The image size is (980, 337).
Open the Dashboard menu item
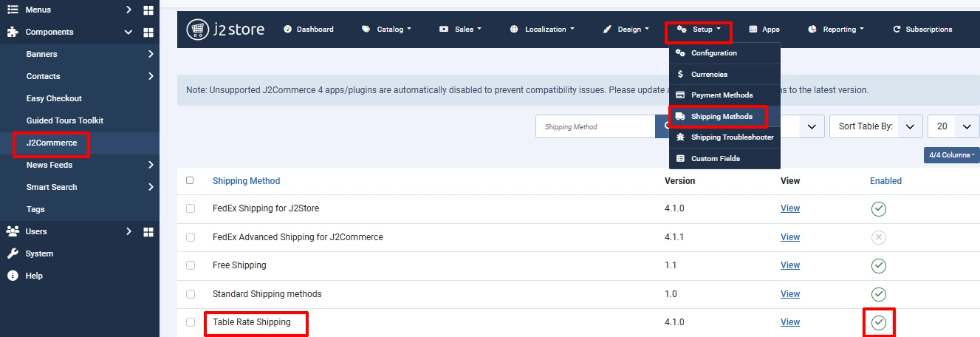[309, 30]
